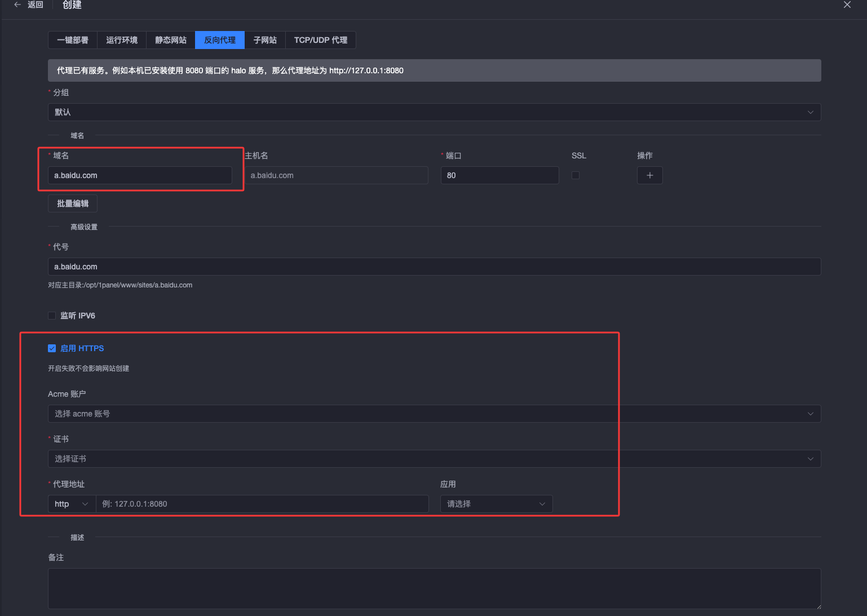
Task: Close the create website panel
Action: (847, 5)
